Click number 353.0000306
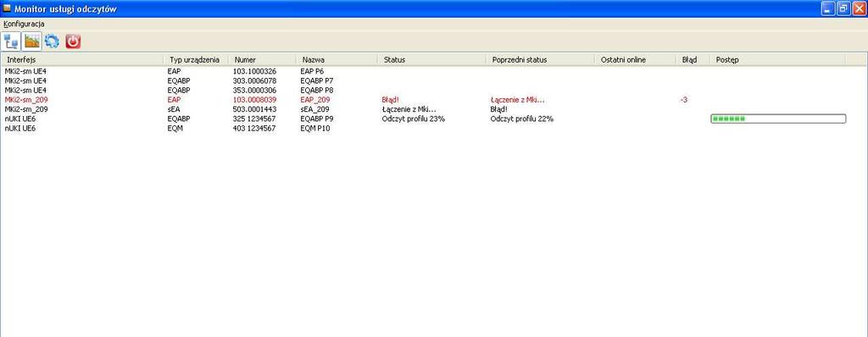Screen dimensions: 868x337 click(x=254, y=91)
